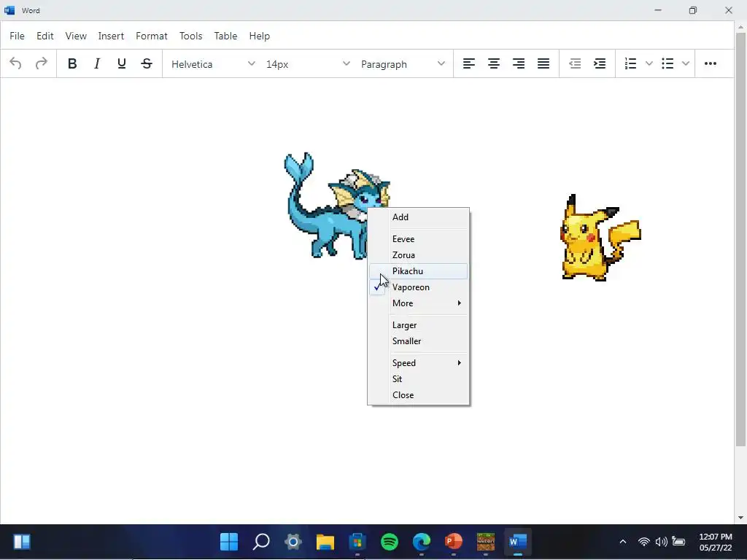The width and height of the screenshot is (747, 560).
Task: Open the Help menu
Action: 259,36
